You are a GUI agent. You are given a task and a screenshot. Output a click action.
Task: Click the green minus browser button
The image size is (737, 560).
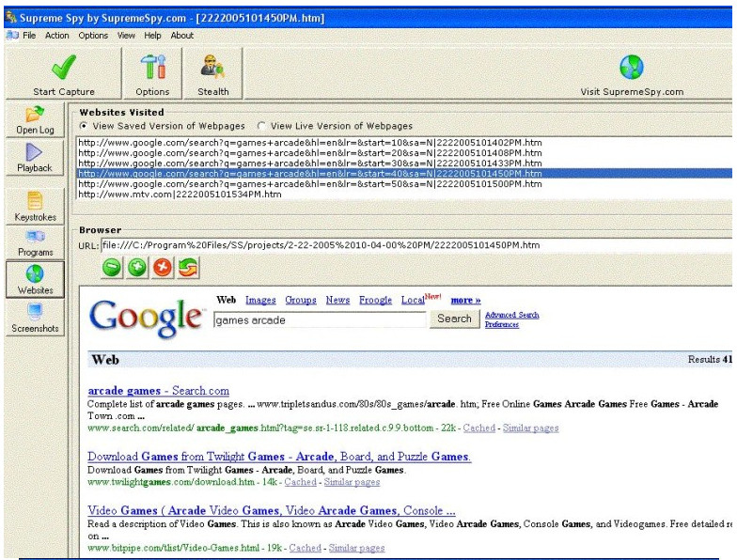(112, 268)
